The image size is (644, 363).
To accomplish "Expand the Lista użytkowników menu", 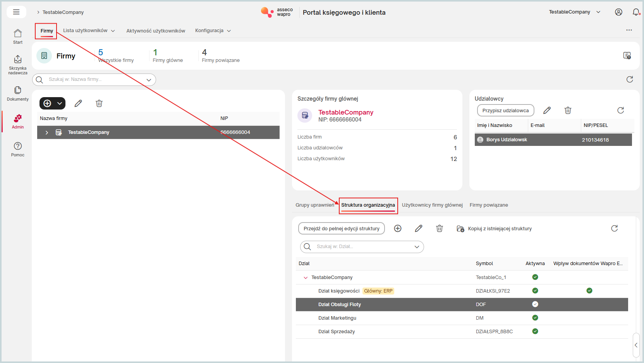I will [89, 31].
